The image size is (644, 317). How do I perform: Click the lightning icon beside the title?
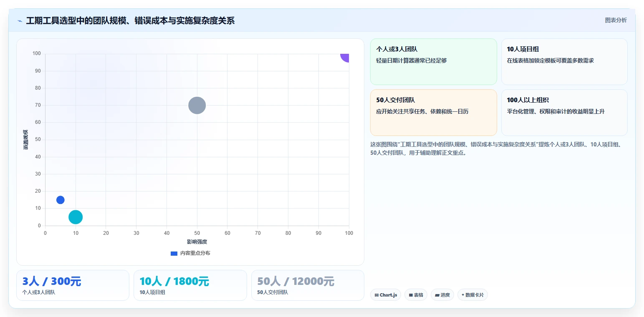20,21
